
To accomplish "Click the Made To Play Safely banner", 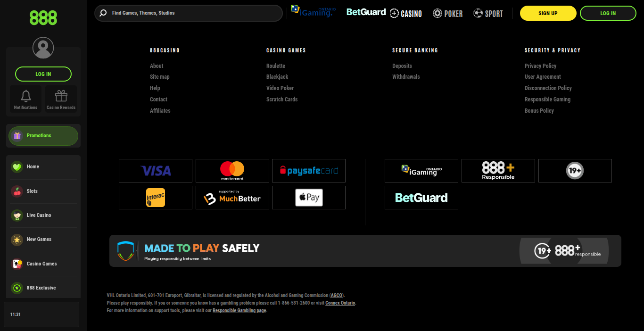I will (x=365, y=251).
